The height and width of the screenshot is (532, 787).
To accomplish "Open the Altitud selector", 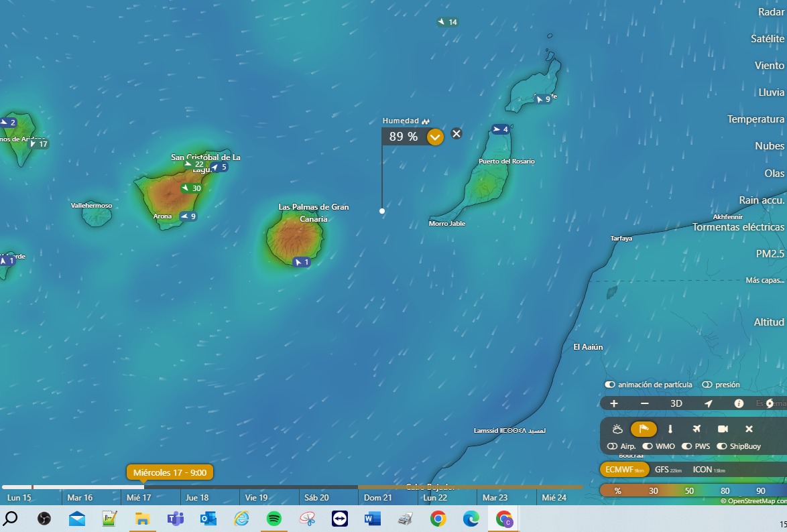I will (x=769, y=322).
